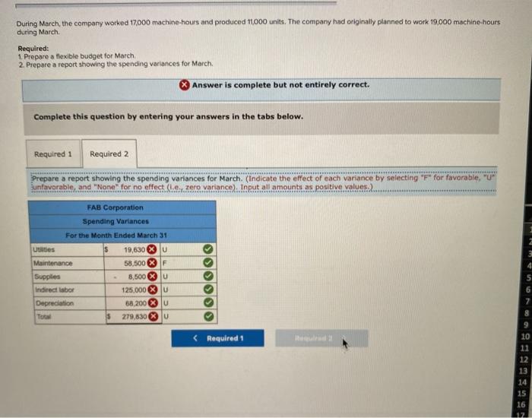Click the red X icon beside Utilities amount
This screenshot has width=532, height=418.
tap(152, 250)
